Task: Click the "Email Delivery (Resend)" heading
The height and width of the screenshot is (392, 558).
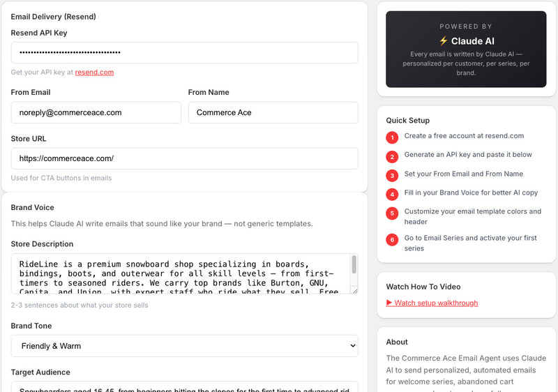Action: pos(54,17)
